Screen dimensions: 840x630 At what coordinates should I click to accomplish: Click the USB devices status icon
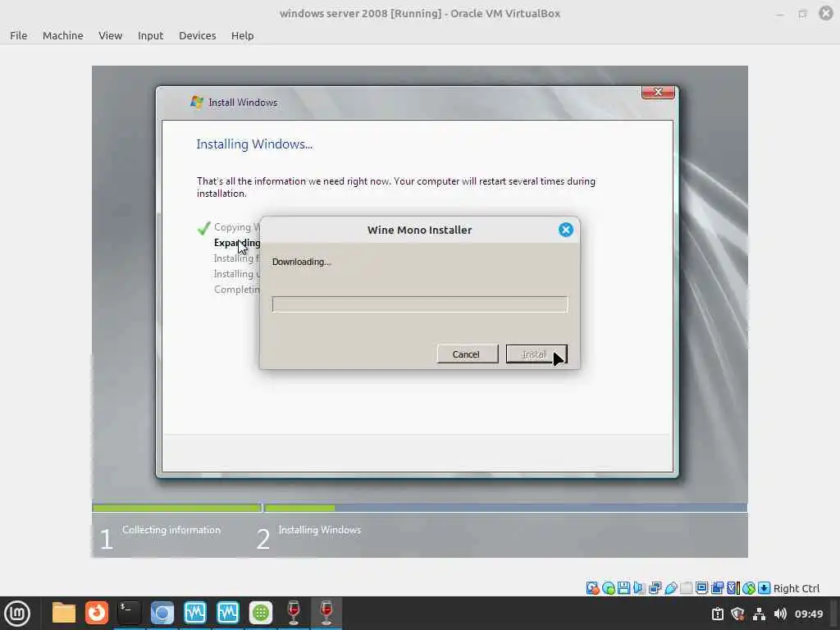coord(671,588)
